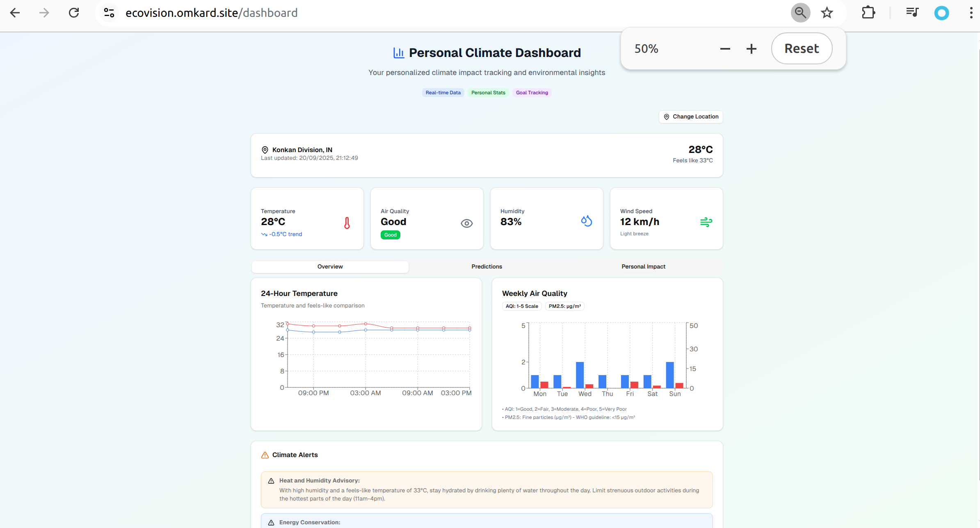Click the water droplet Humidity icon
The image size is (980, 528).
pyautogui.click(x=586, y=221)
